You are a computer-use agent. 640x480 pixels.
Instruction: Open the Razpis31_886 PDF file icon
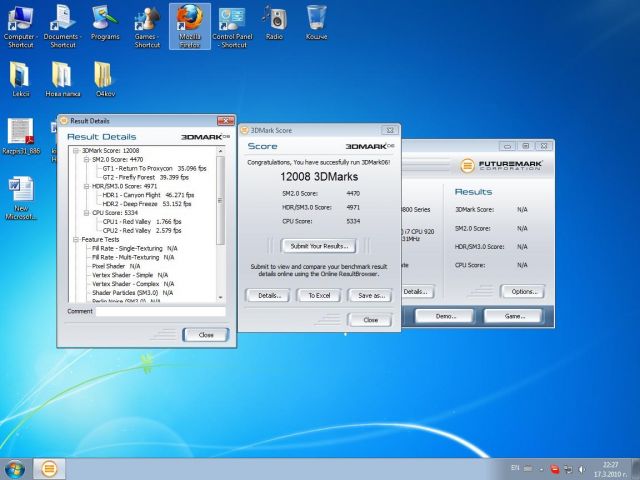click(x=21, y=136)
